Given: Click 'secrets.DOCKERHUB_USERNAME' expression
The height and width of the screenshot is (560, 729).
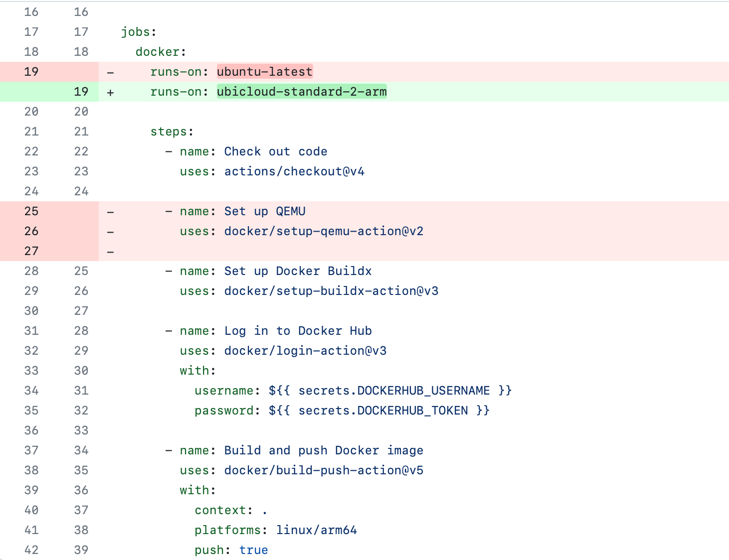Looking at the screenshot, I should point(394,391).
